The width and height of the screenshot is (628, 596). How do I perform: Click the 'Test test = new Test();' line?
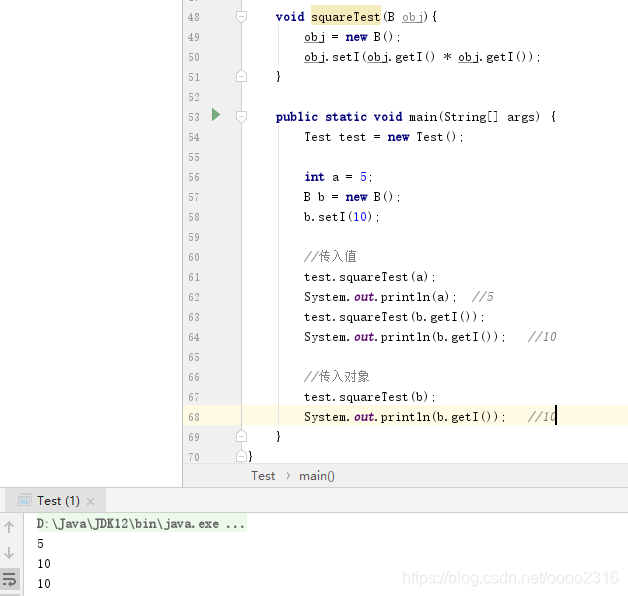pyautogui.click(x=383, y=137)
